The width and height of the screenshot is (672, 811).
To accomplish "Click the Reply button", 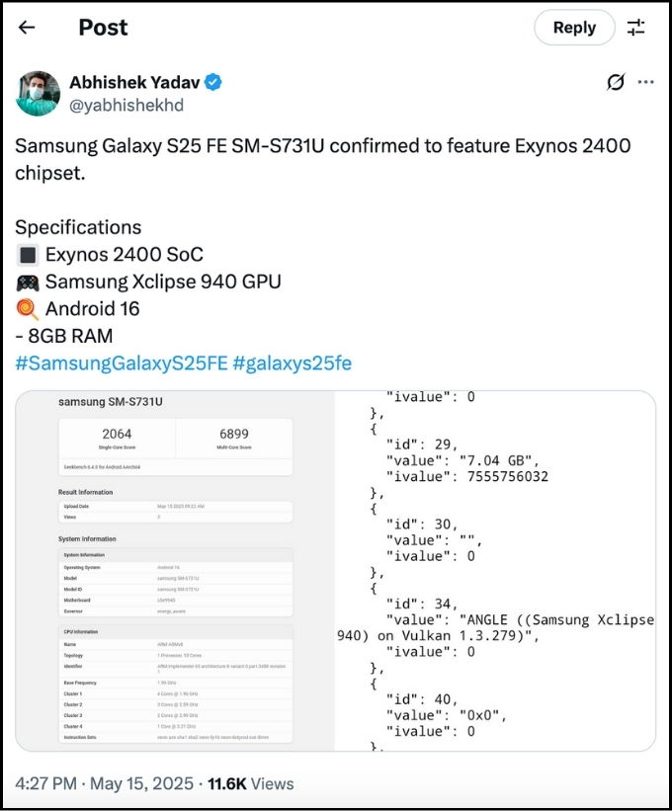I will [x=574, y=28].
